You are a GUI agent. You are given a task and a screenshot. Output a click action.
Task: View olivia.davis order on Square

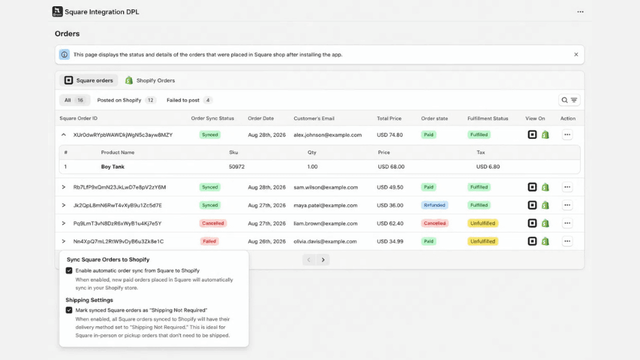[x=532, y=241]
